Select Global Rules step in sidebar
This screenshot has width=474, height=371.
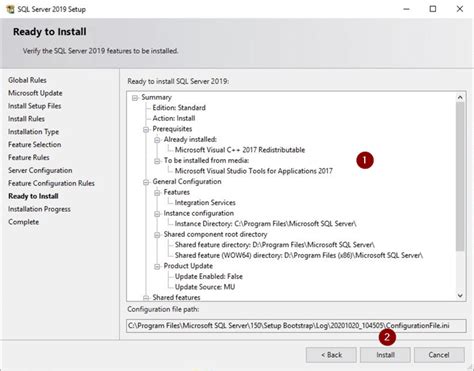click(x=27, y=80)
